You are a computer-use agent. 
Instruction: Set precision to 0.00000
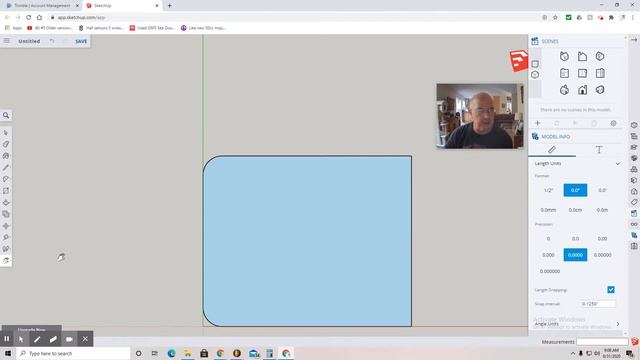point(602,255)
